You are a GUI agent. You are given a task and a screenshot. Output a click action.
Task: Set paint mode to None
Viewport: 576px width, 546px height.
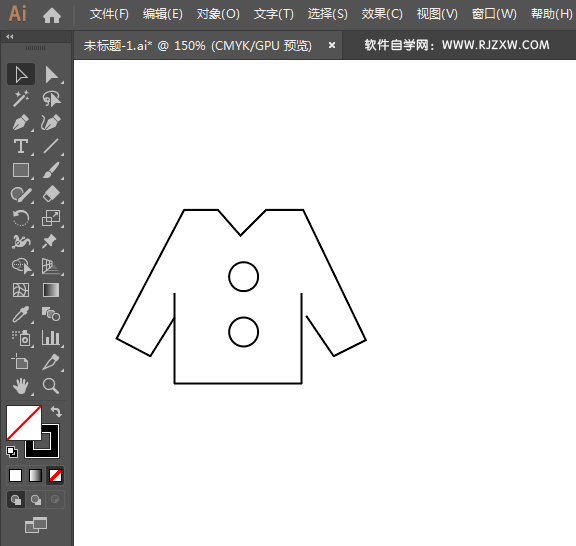55,475
